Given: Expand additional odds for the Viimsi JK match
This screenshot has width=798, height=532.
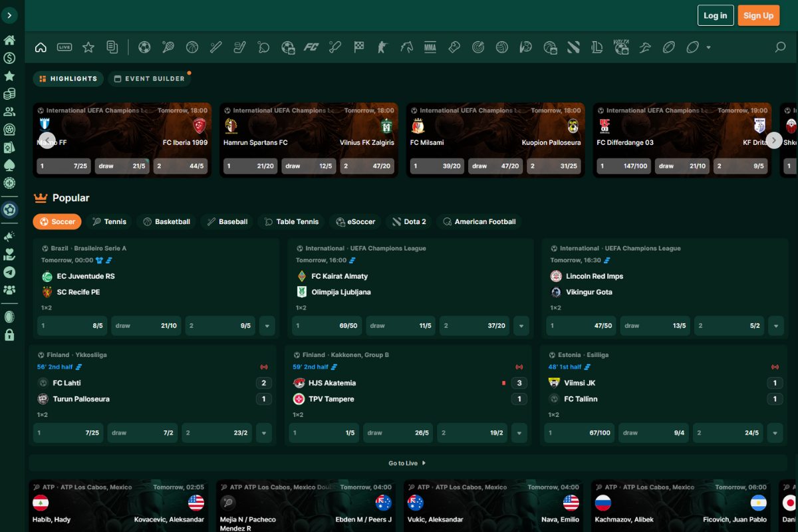Looking at the screenshot, I should [775, 433].
